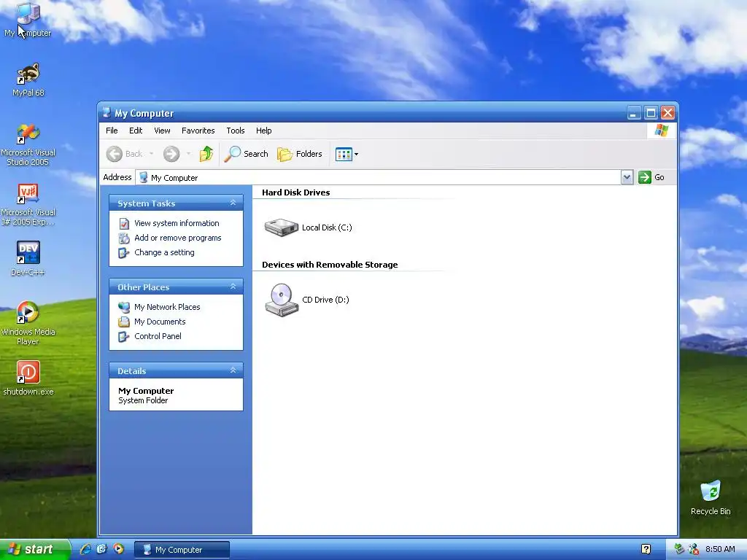Open the Edit menu
Screen dimensions: 747x560
(x=136, y=131)
